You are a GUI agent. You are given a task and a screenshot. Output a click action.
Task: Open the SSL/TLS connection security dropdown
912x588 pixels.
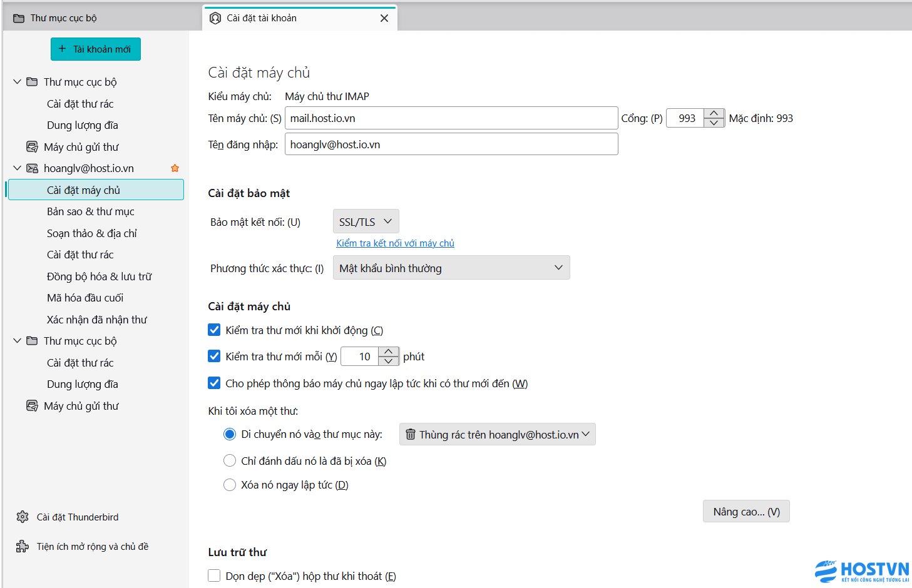pyautogui.click(x=366, y=221)
